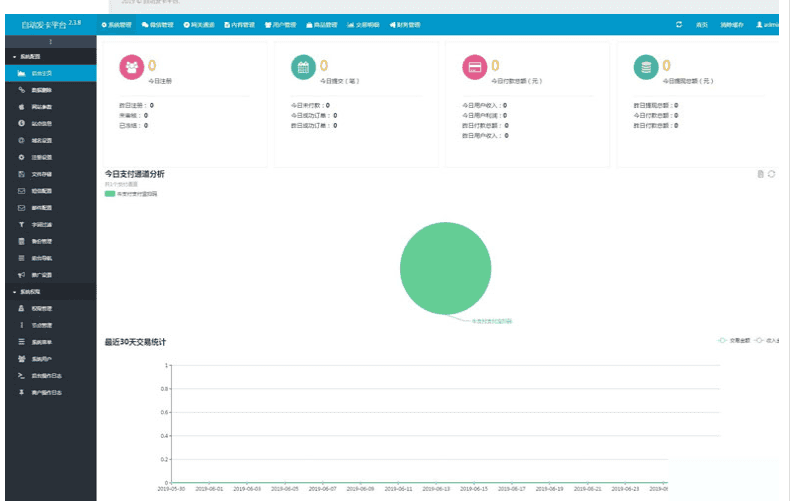
Task: Open the first top menu item with gear icon
Action: coord(118,24)
